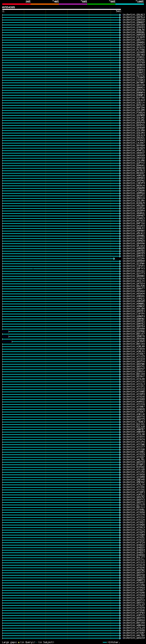Select the UniRef100_A9RGD1 label
Screen dimensions: 146x644
134,296
